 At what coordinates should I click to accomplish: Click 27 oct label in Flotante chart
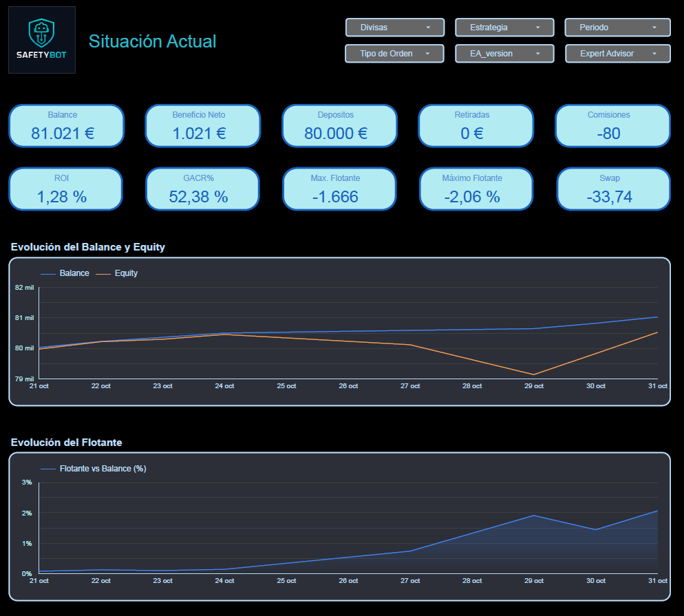410,581
